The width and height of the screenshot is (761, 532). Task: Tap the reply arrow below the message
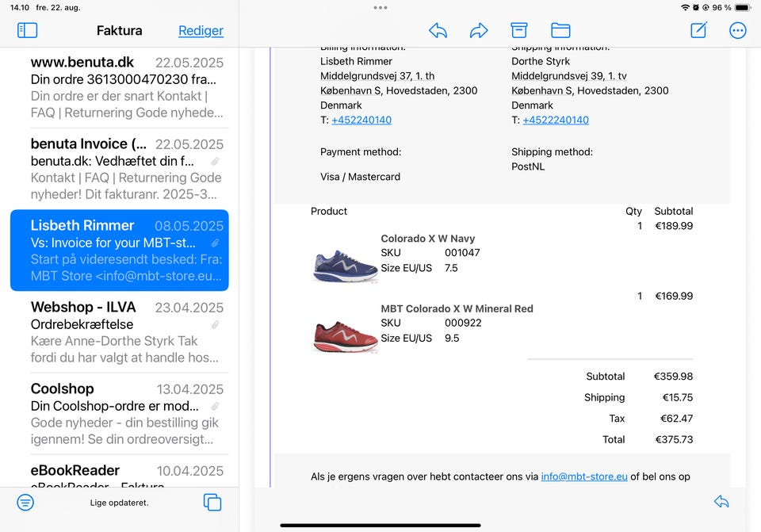click(721, 501)
